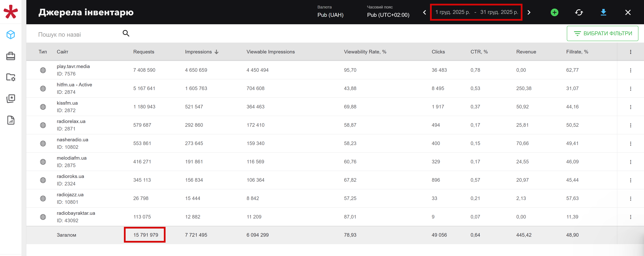Screen dimensions: 644x256
Task: Click the refresh data icon
Action: [579, 12]
